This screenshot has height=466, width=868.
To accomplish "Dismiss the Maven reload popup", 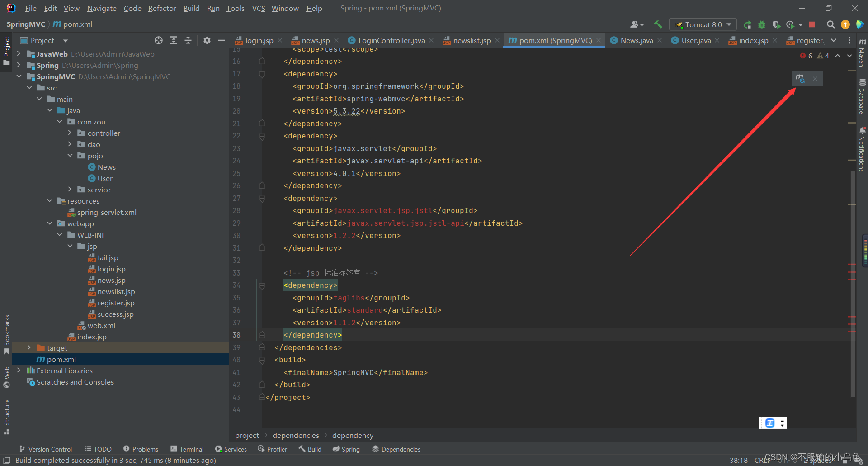I will [x=815, y=79].
